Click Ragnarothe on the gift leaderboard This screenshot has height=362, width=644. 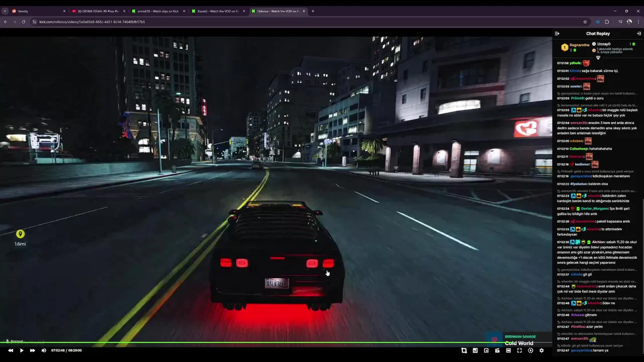pos(579,45)
